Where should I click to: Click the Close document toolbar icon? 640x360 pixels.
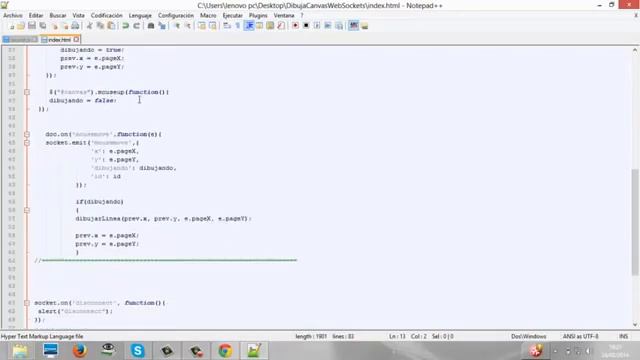[54, 26]
